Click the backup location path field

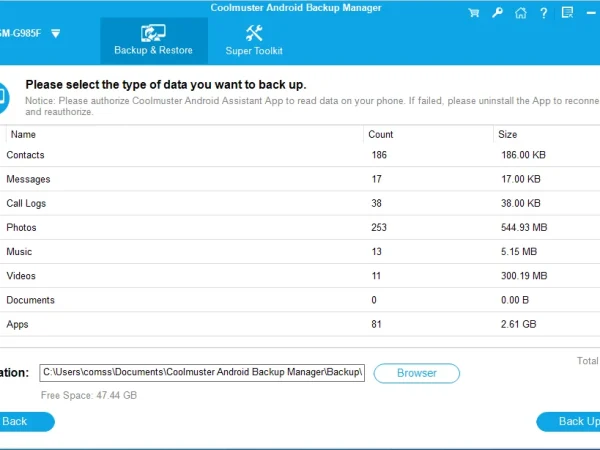click(202, 373)
